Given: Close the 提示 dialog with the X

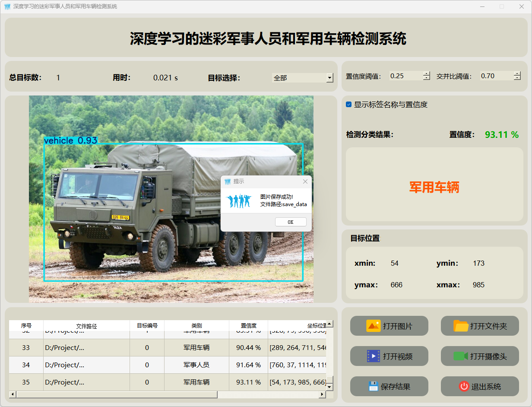Looking at the screenshot, I should point(305,181).
